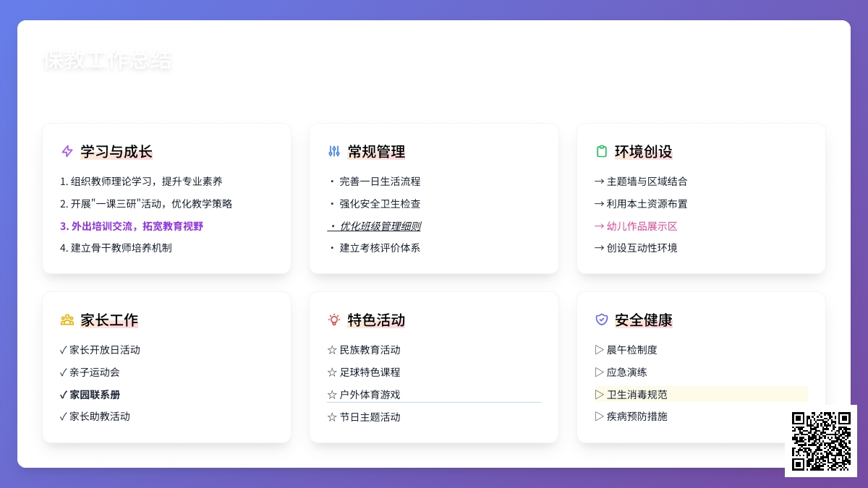The height and width of the screenshot is (488, 868).
Task: Click the 常规管理 card heading
Action: click(376, 152)
